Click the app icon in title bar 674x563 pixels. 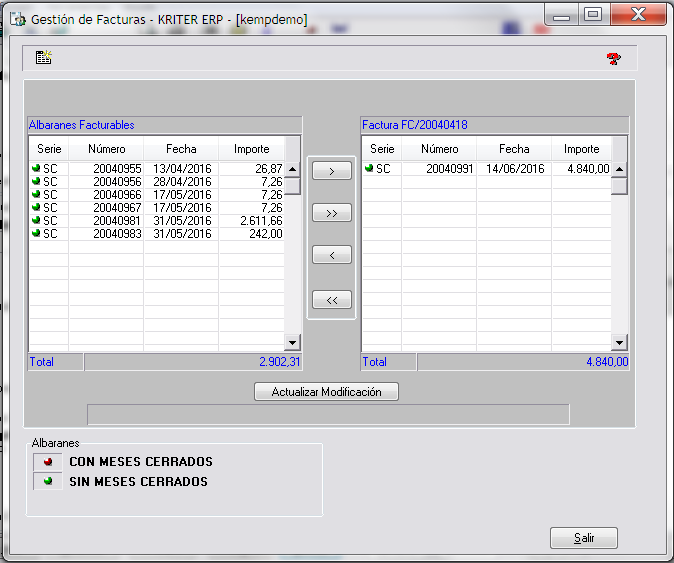[x=18, y=19]
